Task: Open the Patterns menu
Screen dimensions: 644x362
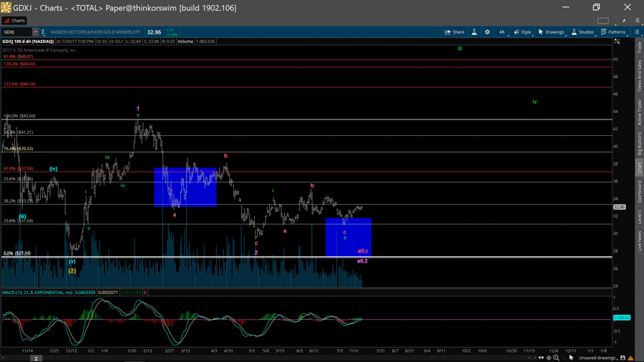Action: pyautogui.click(x=613, y=32)
